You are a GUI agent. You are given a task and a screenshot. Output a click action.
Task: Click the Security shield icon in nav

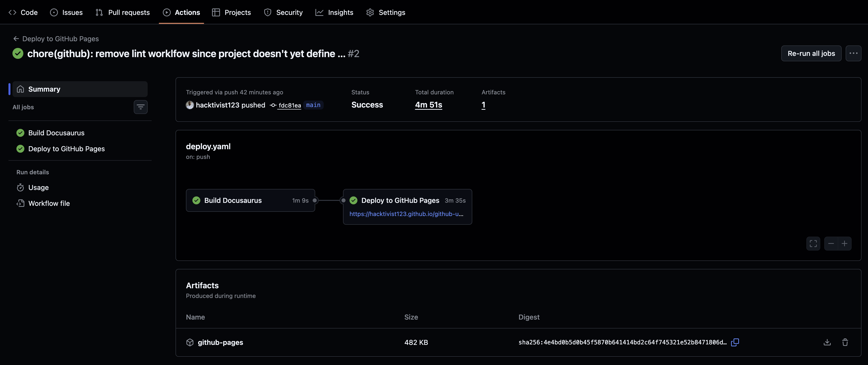pos(267,12)
